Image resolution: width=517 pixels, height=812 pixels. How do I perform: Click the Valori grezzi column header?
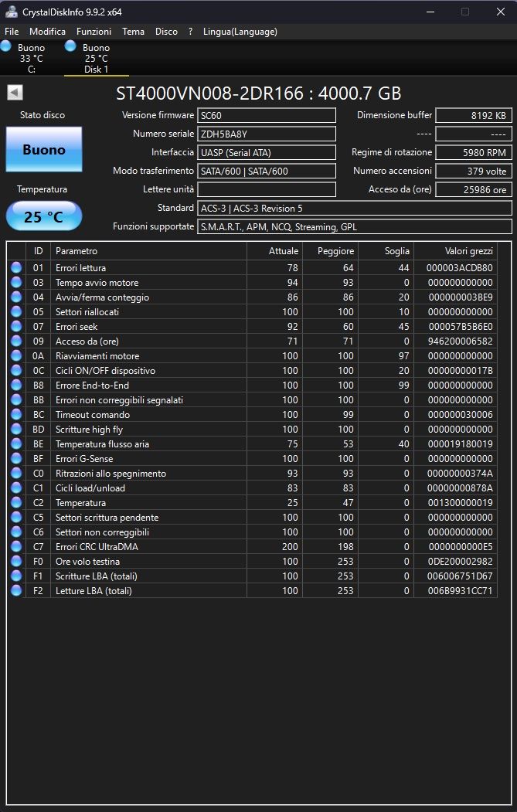[455, 250]
